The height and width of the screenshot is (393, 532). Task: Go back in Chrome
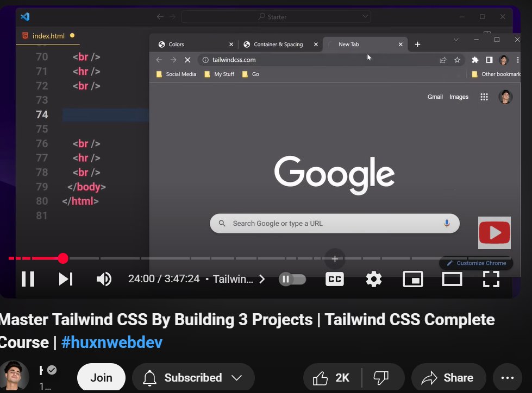pos(159,60)
